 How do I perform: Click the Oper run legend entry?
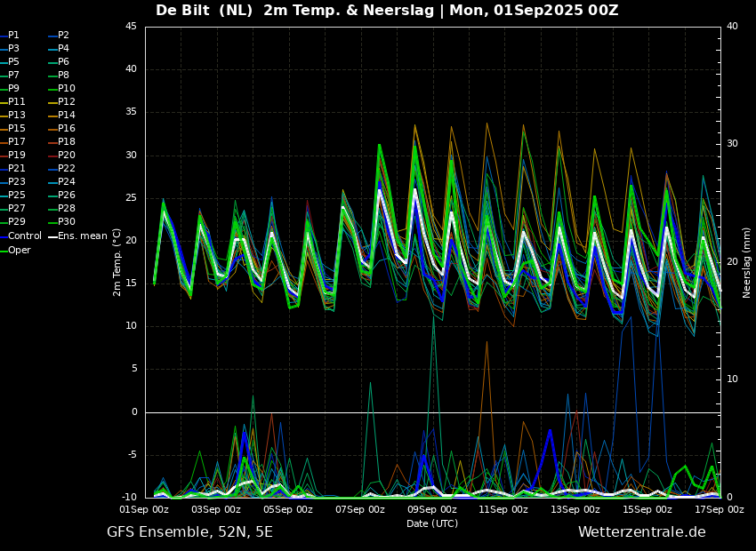[x=19, y=250]
